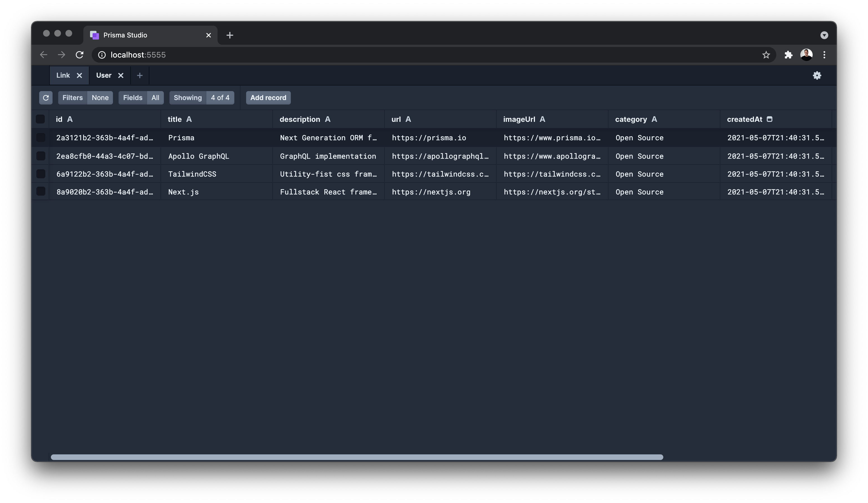The height and width of the screenshot is (503, 868).
Task: Click the Prisma Studio favicon icon
Action: (95, 35)
